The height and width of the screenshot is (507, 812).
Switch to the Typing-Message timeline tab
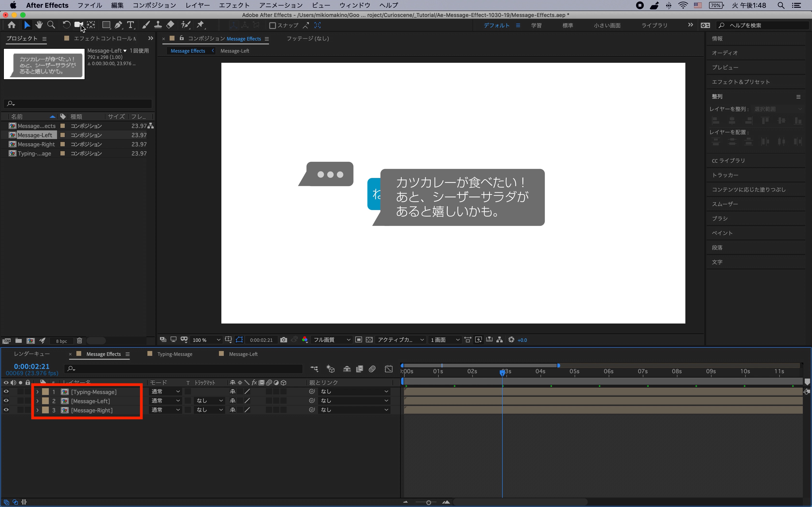coord(174,354)
